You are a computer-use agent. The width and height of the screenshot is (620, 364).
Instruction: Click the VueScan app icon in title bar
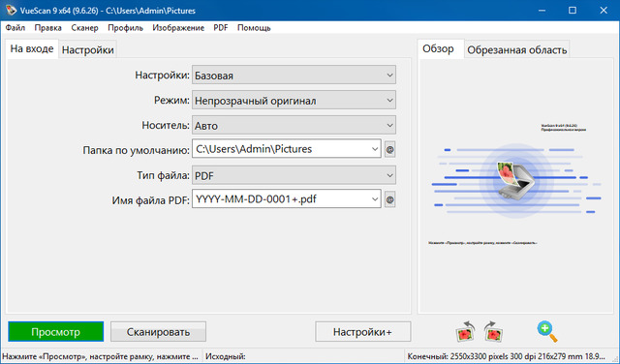(11, 11)
